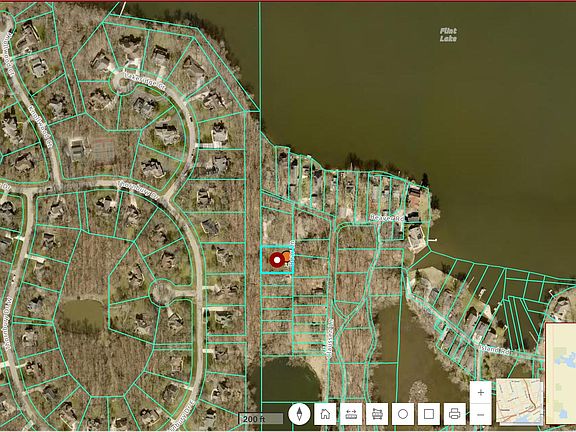The image size is (576, 432).
Task: Click the Lakeridge Ct street label
Action: click(x=145, y=80)
